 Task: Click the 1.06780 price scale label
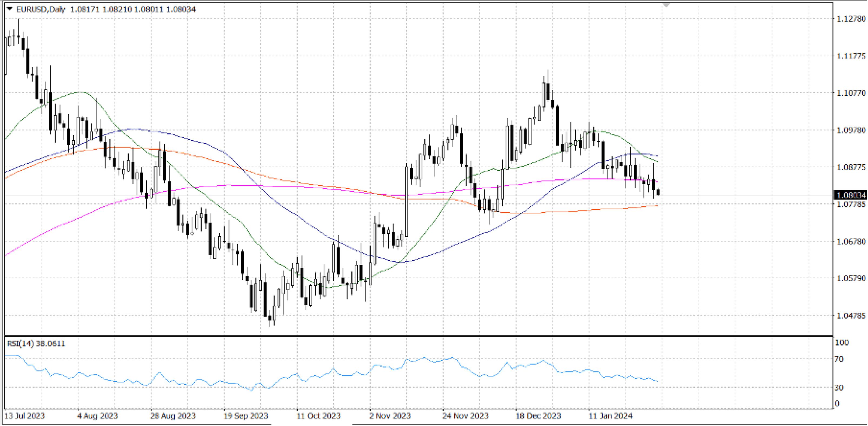[851, 241]
